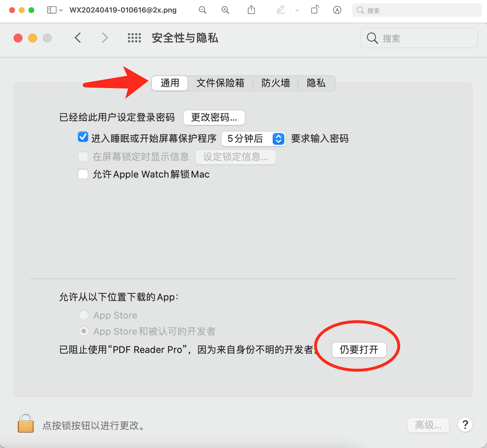The image size is (487, 448).
Task: Switch to the 防火墙 tab
Action: pos(276,83)
